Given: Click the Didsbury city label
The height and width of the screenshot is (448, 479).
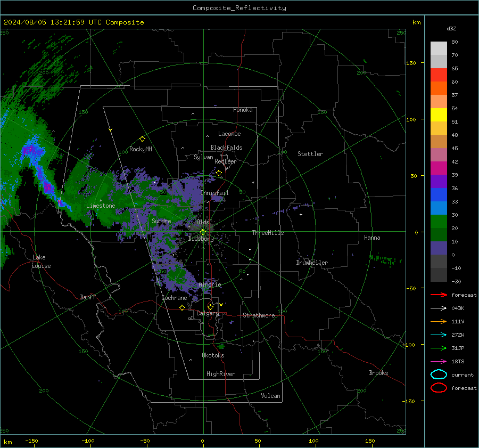Looking at the screenshot, I should coord(201,239).
